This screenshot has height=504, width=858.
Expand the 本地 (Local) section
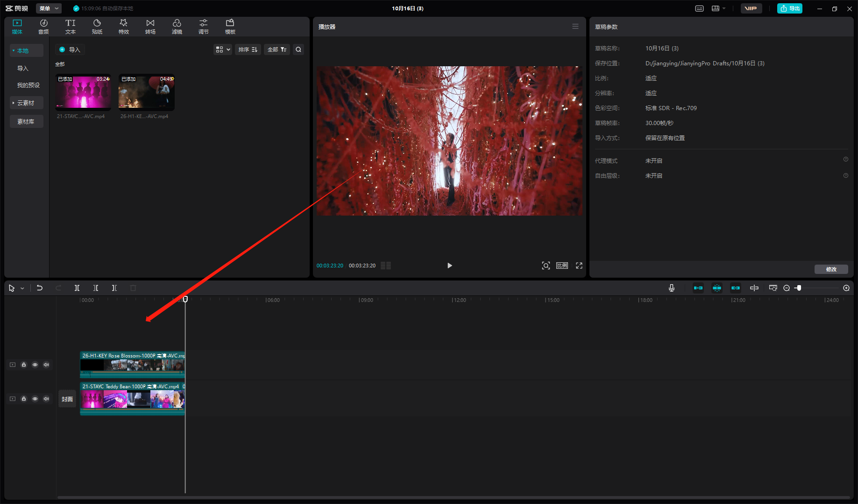coord(27,50)
